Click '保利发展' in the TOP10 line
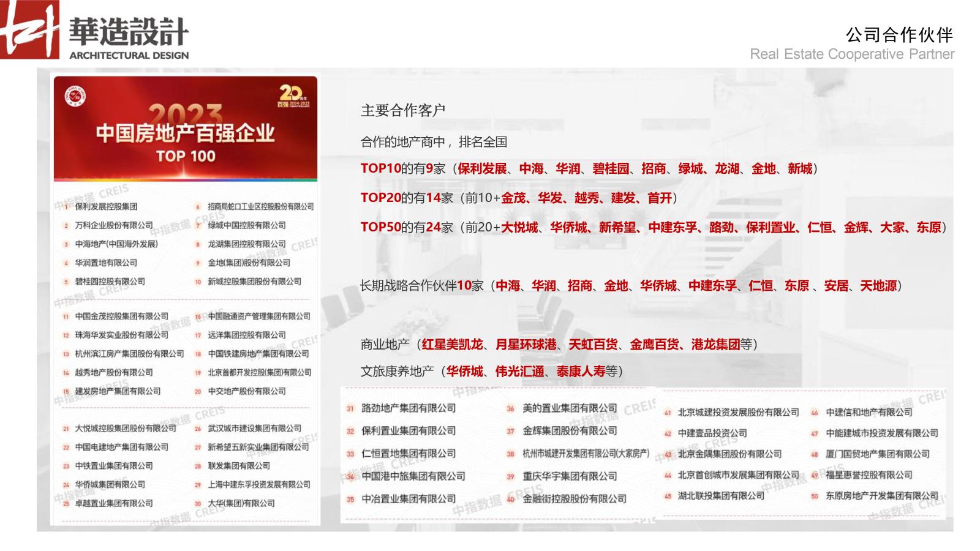Screen dimensions: 980x551 (482, 168)
